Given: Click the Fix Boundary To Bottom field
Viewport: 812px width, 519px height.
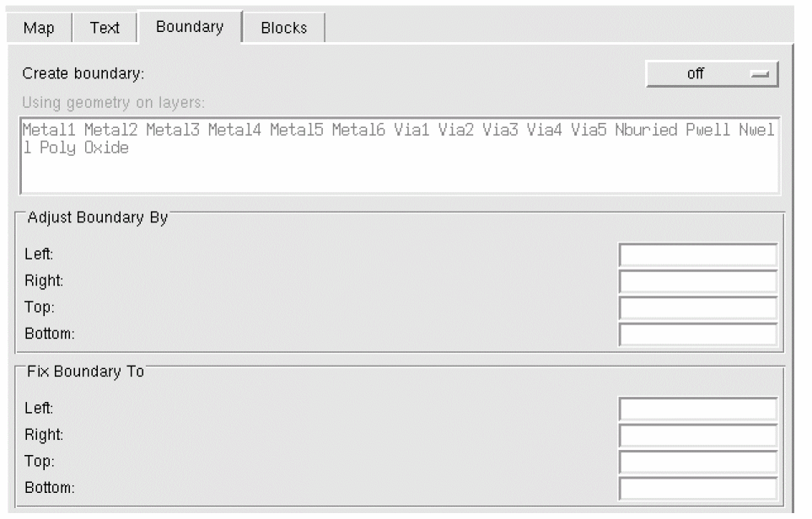Looking at the screenshot, I should click(x=697, y=489).
